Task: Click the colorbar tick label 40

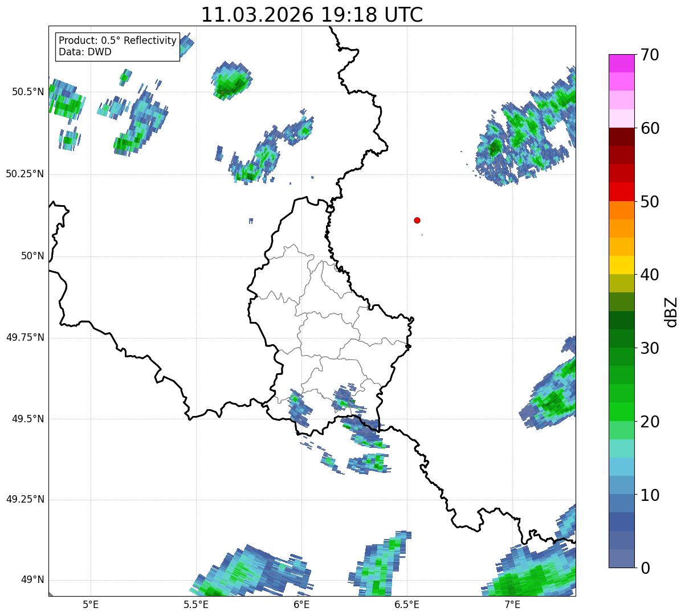Action: (x=650, y=275)
